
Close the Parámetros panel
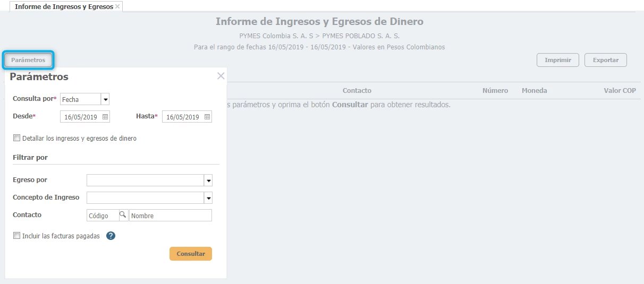pos(221,76)
